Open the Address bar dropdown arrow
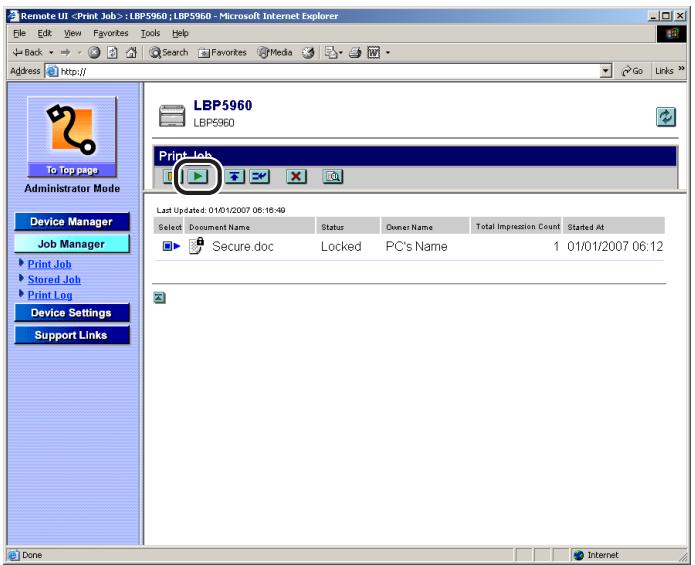695x565 pixels. (605, 71)
